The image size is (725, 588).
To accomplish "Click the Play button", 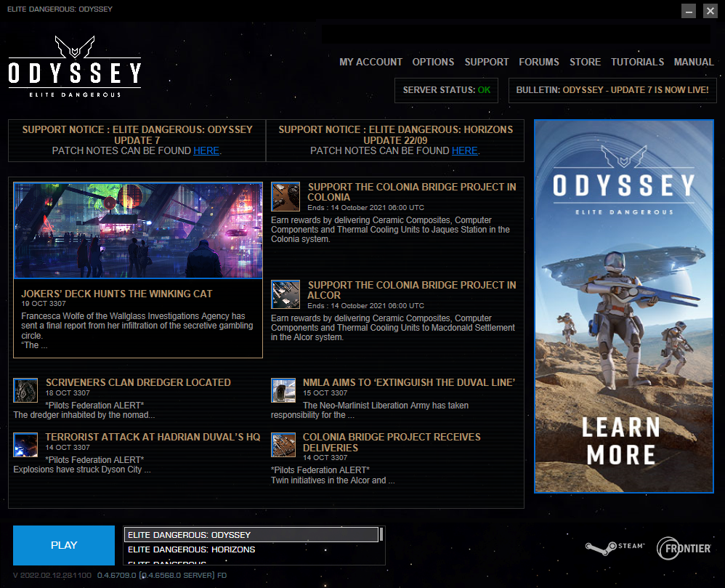I will (x=64, y=545).
